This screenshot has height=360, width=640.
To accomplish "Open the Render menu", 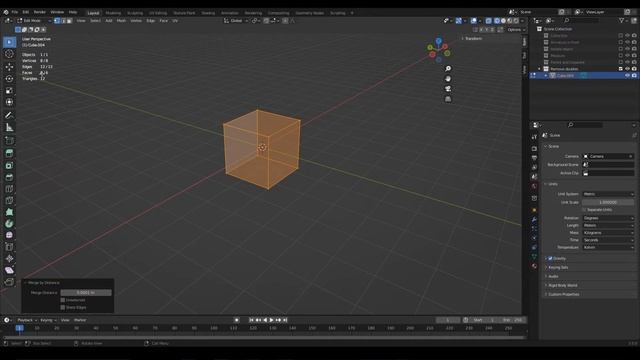I will (40, 12).
